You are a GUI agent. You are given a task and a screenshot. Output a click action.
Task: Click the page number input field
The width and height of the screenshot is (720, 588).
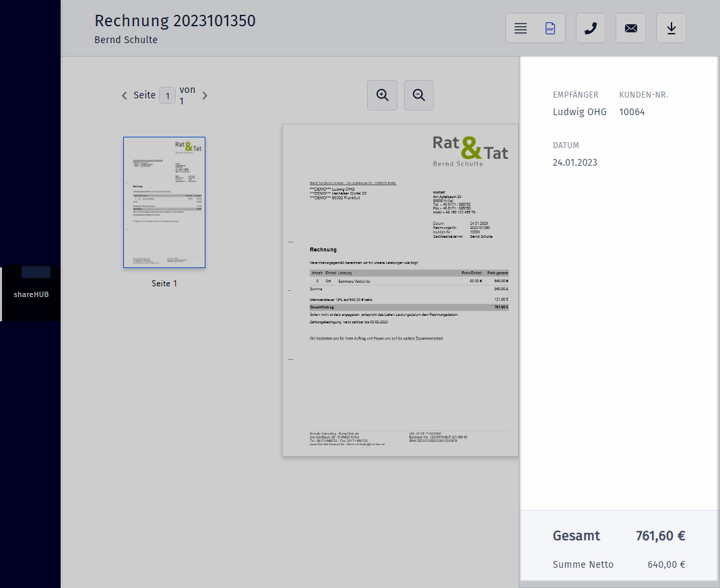(167, 96)
